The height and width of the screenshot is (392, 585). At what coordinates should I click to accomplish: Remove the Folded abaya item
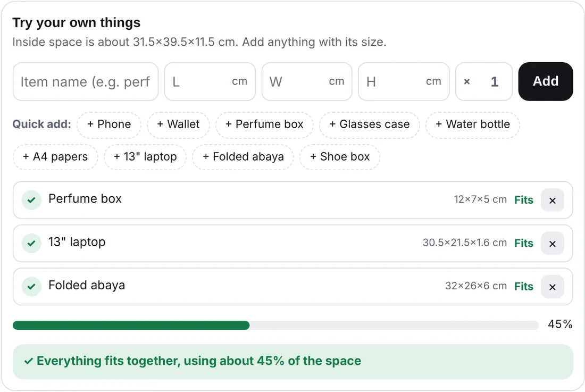tap(552, 287)
